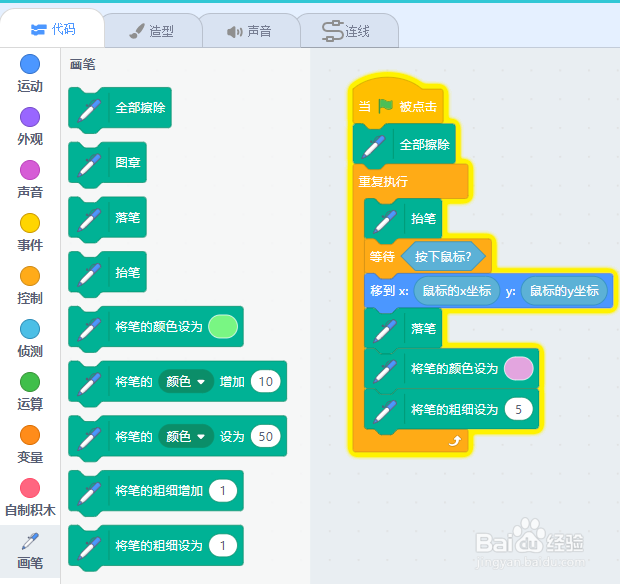Select the 声音 category magenta circle
This screenshot has height=584, width=620.
click(x=30, y=170)
